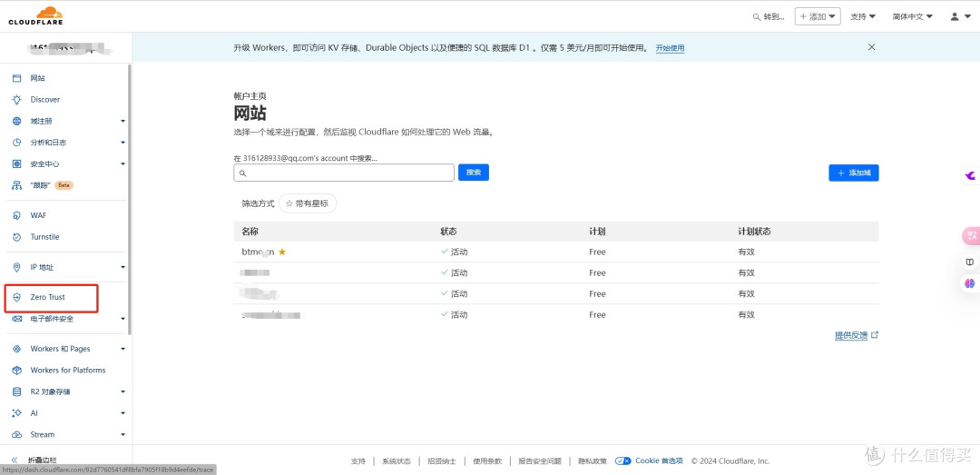Click the Discover lightbulb icon
Image resolution: width=980 pixels, height=475 pixels.
(x=17, y=100)
